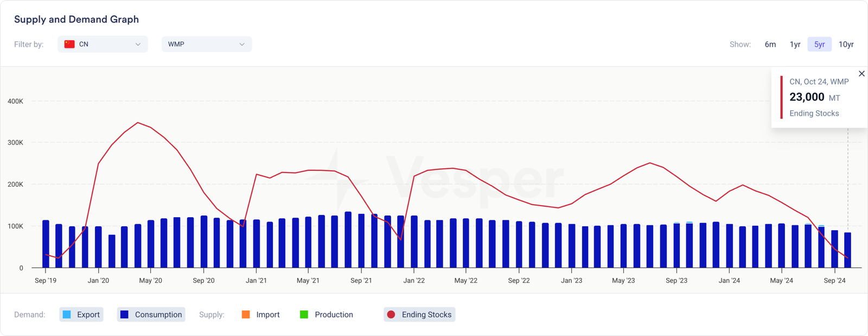
Task: Switch to the 1yr time range
Action: click(x=795, y=45)
